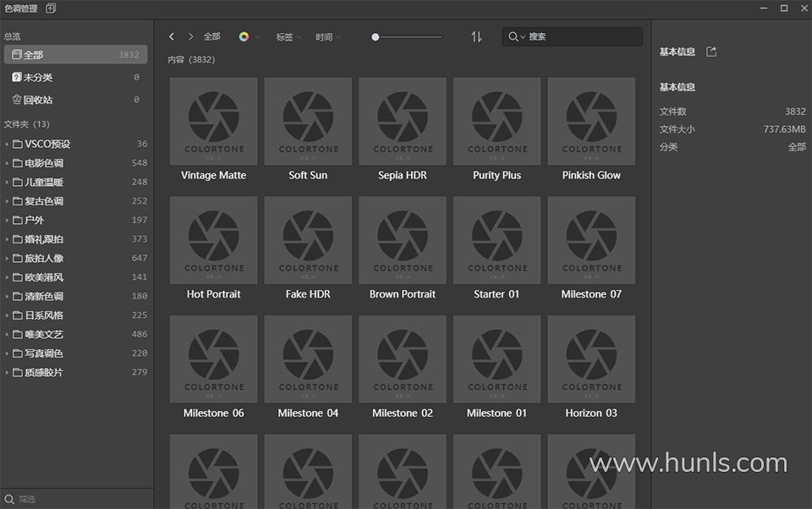
Task: Select the Purity Plus preset thumbnail
Action: click(x=497, y=121)
